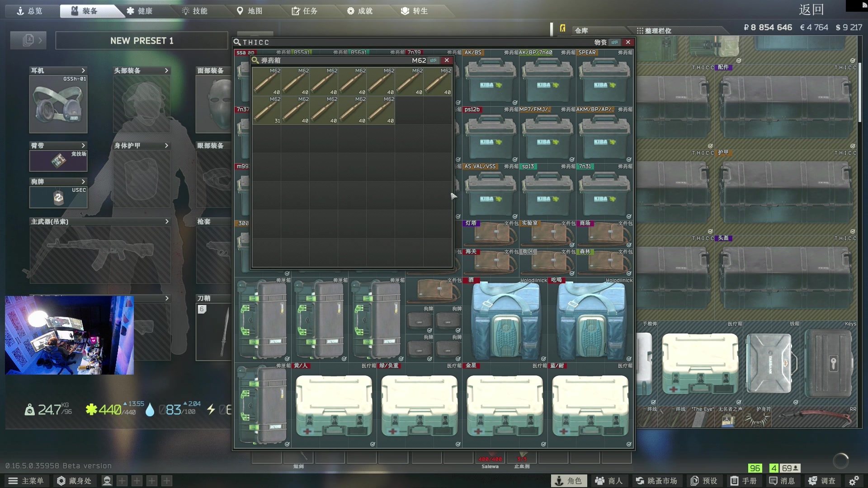Image resolution: width=868 pixels, height=488 pixels.
Task: Expand the 狗牌 dogtag slot arrow
Action: tap(83, 182)
